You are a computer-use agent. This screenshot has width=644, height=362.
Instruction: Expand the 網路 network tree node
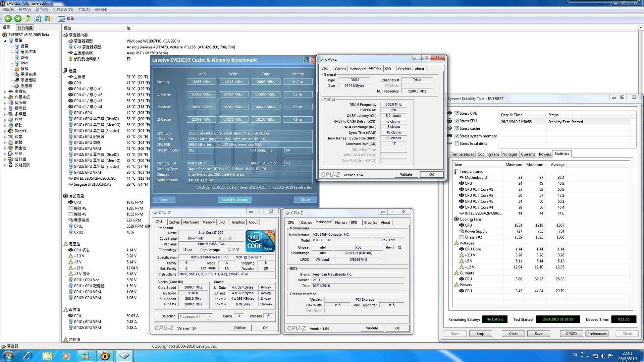(5, 125)
